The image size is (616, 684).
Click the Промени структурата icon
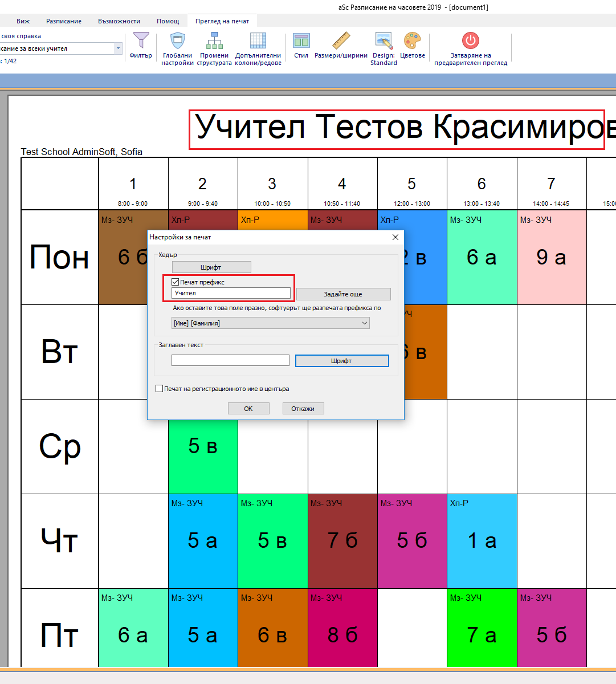tap(214, 41)
